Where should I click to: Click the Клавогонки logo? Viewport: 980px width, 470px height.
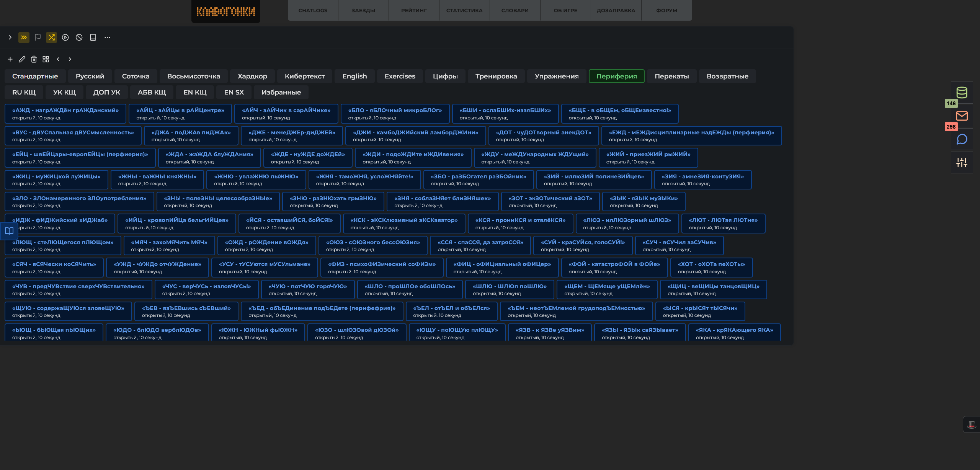click(225, 11)
